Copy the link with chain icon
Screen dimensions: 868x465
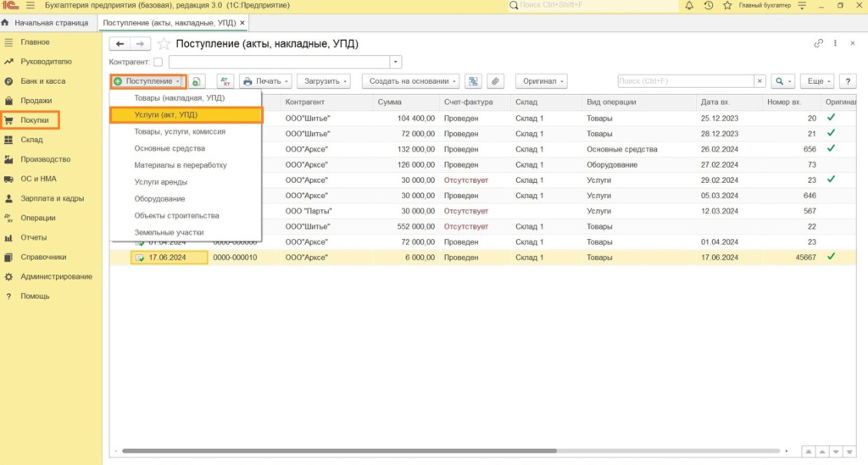(818, 43)
